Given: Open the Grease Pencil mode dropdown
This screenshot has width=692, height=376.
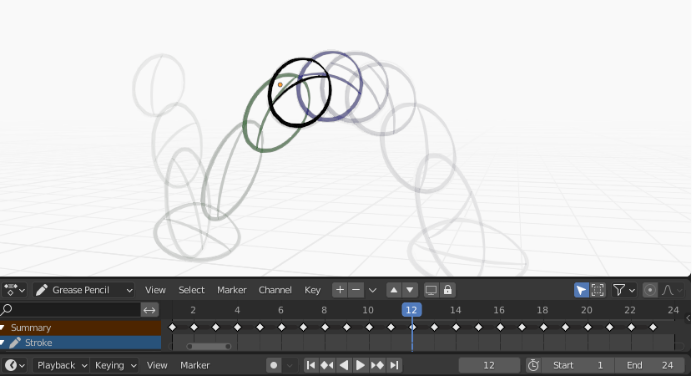Looking at the screenshot, I should 83,290.
